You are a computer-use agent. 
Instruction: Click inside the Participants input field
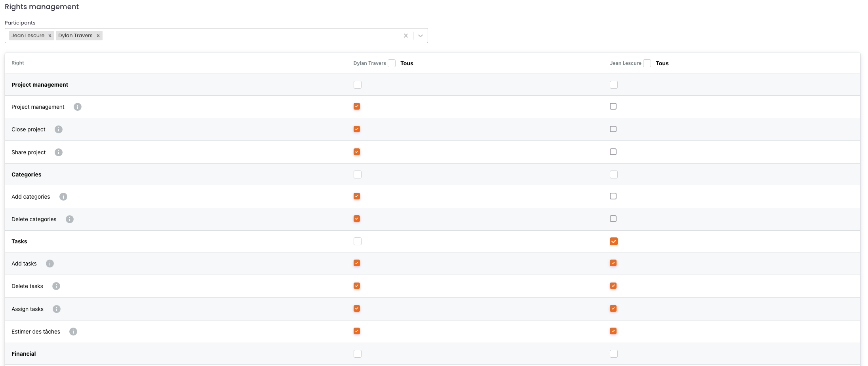click(x=249, y=36)
